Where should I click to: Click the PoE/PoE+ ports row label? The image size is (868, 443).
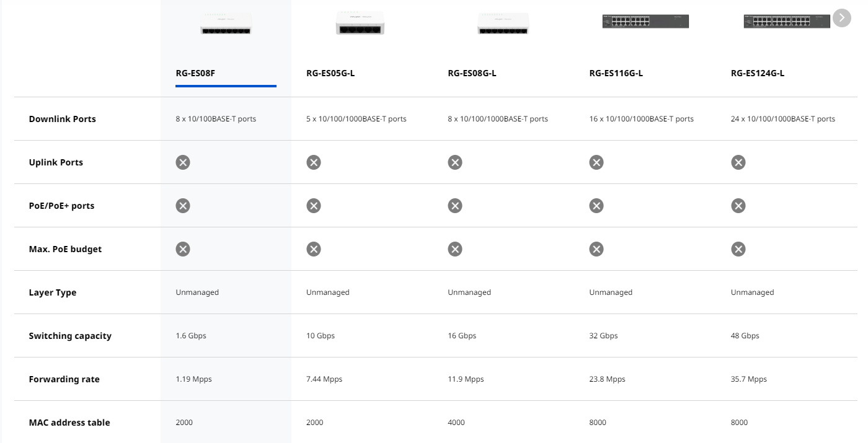(61, 206)
